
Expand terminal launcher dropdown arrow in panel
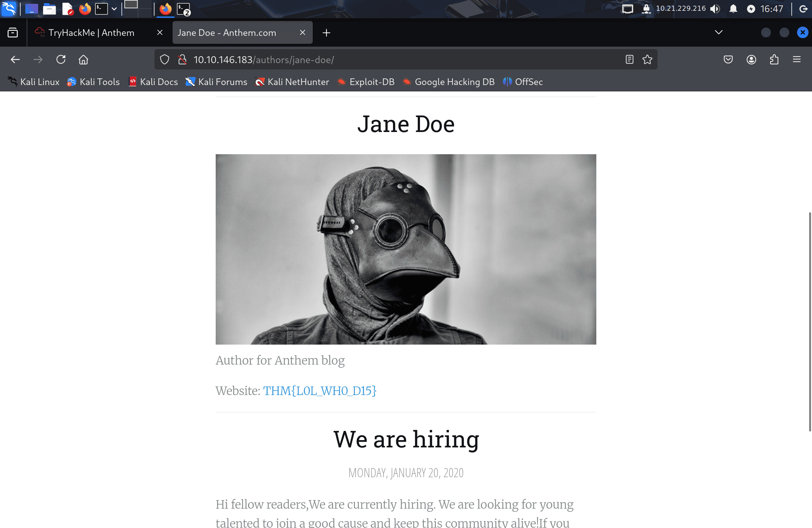(114, 9)
